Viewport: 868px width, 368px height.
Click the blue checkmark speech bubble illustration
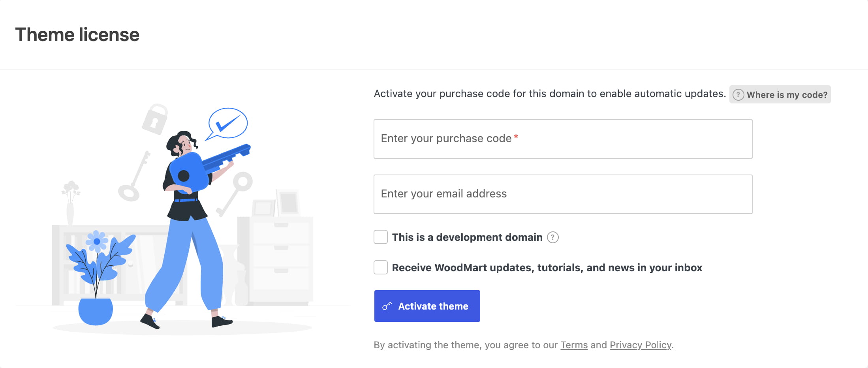pyautogui.click(x=227, y=124)
